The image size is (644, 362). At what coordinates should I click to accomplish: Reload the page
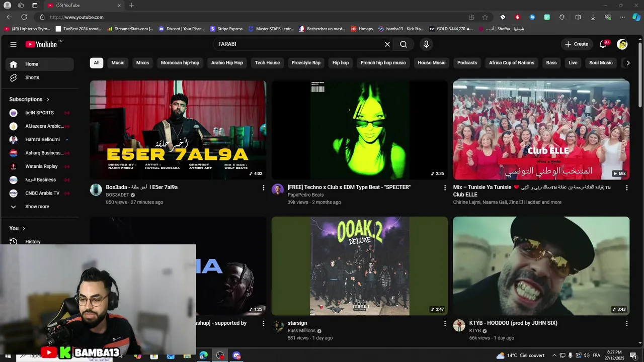tap(24, 17)
